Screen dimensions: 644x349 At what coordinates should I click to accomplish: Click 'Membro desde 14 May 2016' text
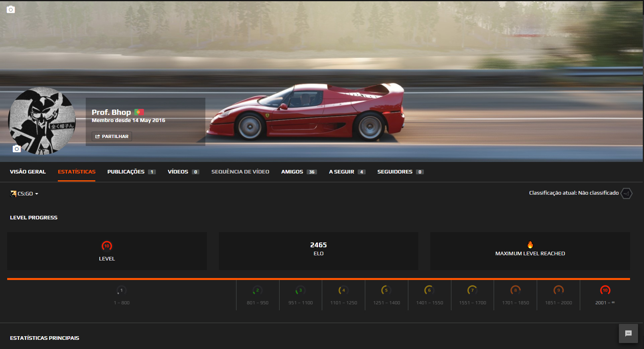128,120
